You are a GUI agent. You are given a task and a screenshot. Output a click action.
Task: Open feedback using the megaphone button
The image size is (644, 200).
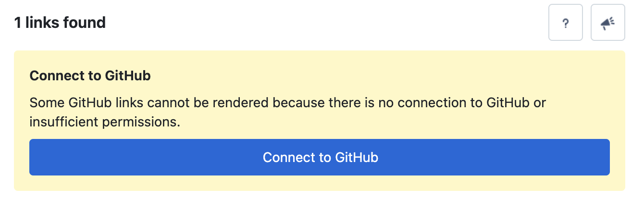coord(608,23)
